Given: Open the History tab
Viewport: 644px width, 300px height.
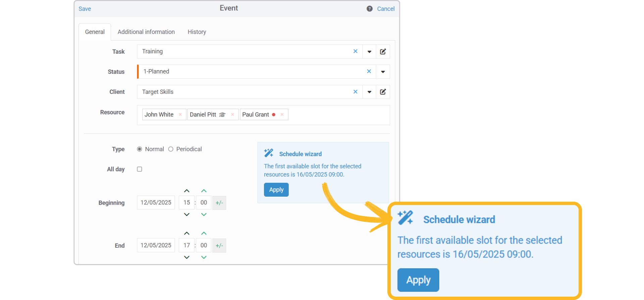Looking at the screenshot, I should [x=197, y=32].
